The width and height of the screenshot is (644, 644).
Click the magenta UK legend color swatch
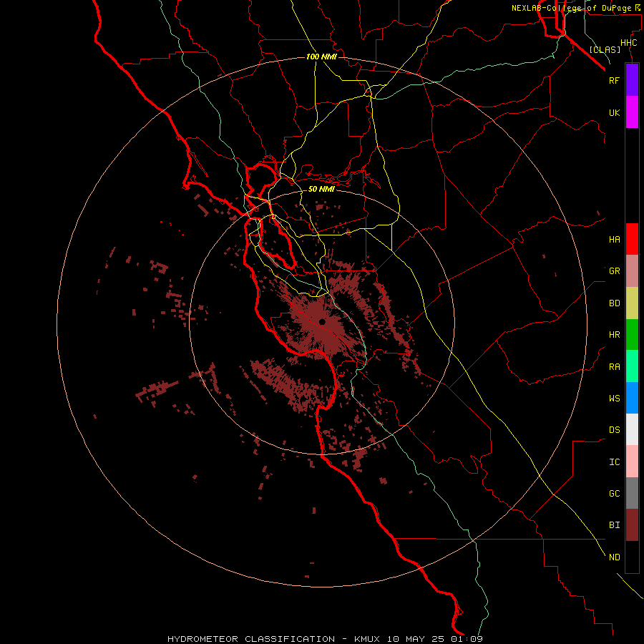(x=632, y=112)
